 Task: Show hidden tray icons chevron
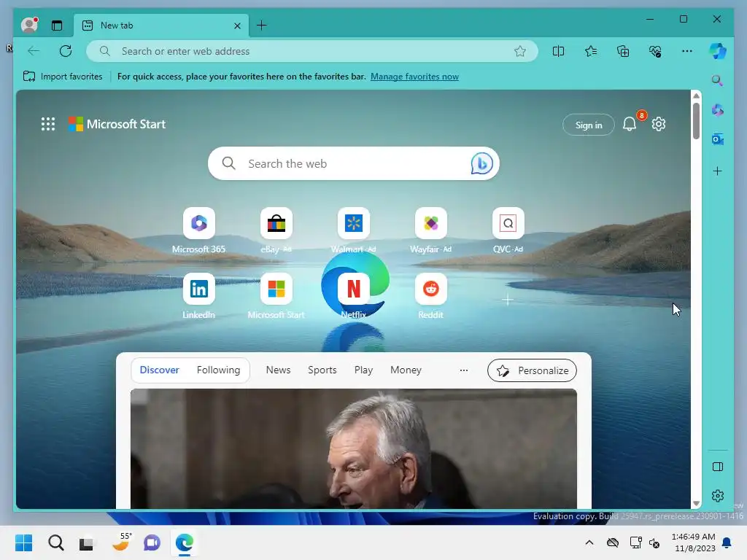pyautogui.click(x=589, y=542)
